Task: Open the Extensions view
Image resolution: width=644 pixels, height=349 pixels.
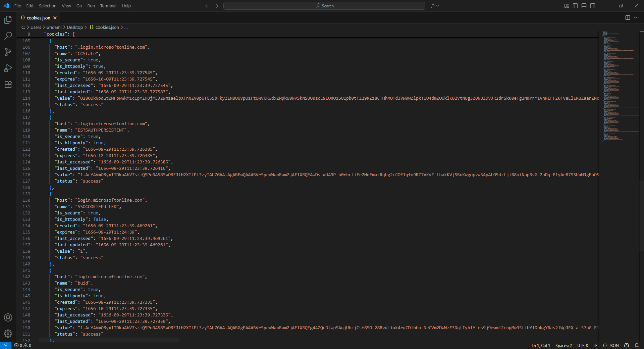Action: 8,84
